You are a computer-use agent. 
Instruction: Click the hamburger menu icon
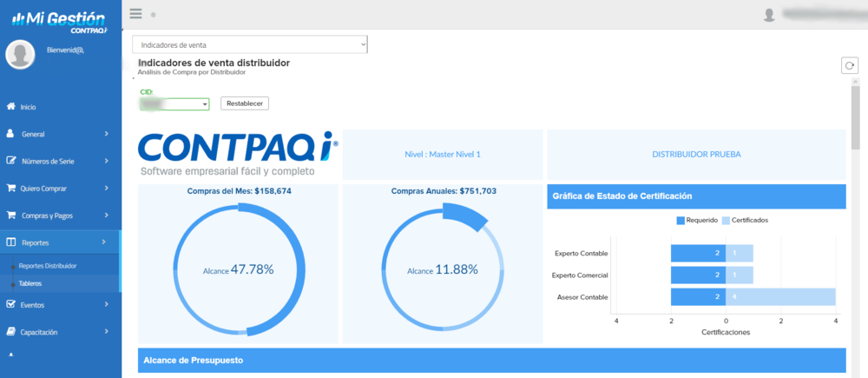(x=135, y=13)
